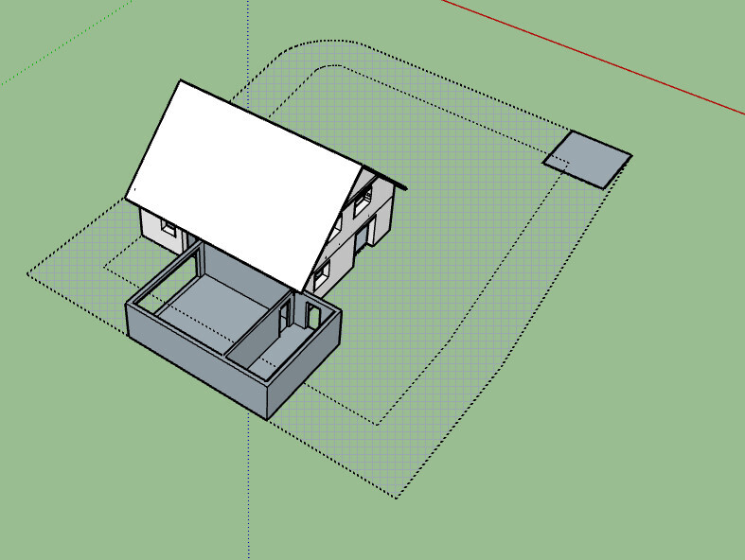The height and width of the screenshot is (560, 745).
Task: Select the white roof face of the house
Action: tap(241, 180)
